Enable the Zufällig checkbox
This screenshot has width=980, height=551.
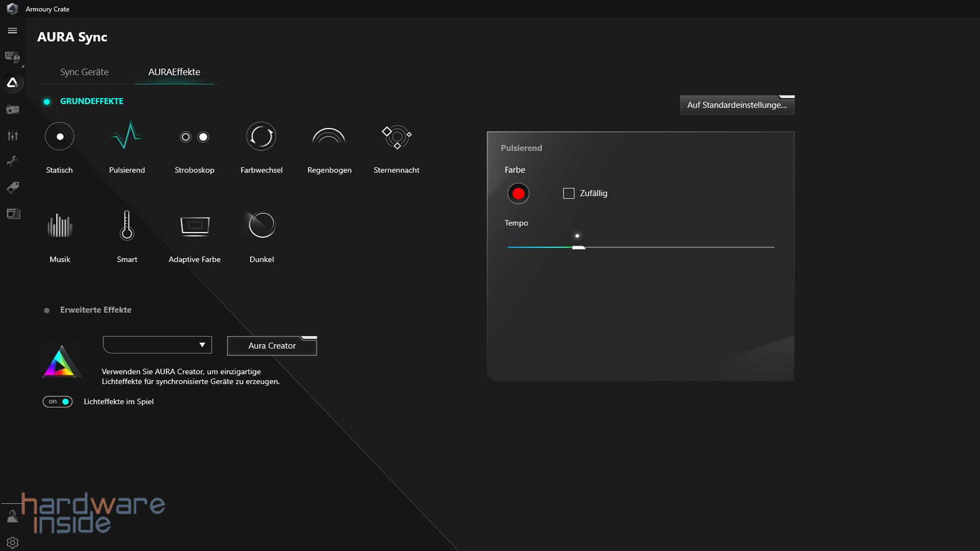569,193
